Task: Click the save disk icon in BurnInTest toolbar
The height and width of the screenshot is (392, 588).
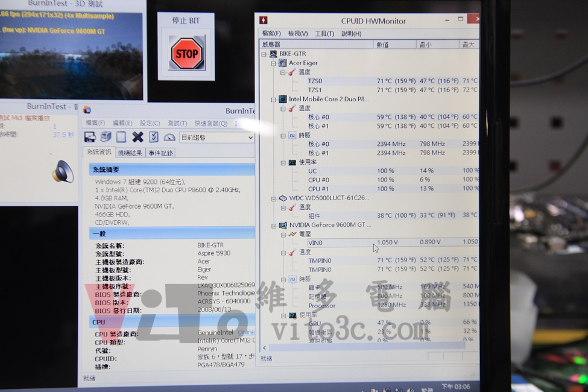Action: tap(90, 137)
